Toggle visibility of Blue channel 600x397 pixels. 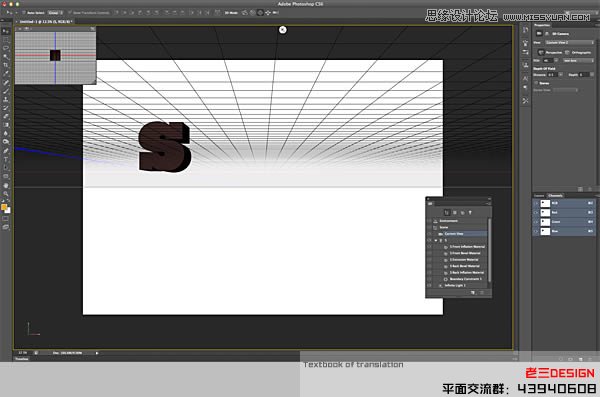(536, 231)
